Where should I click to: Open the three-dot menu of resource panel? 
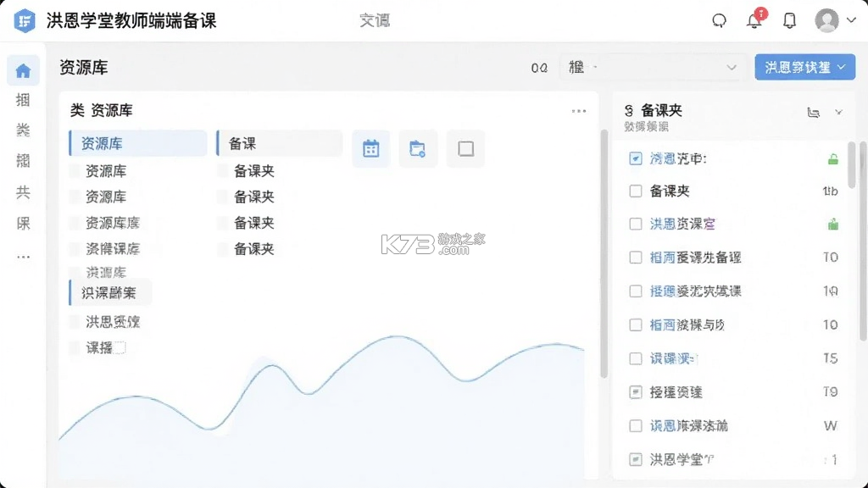pos(578,111)
